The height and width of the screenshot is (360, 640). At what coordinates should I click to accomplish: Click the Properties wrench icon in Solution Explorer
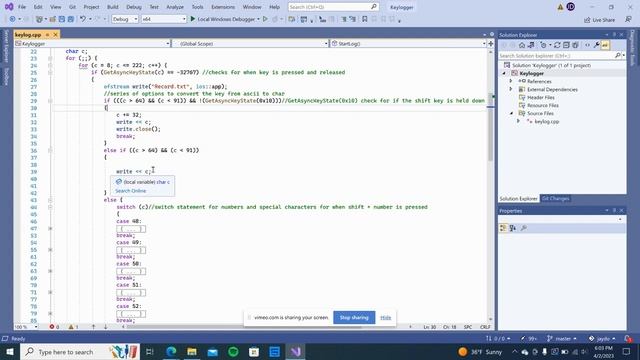(596, 45)
